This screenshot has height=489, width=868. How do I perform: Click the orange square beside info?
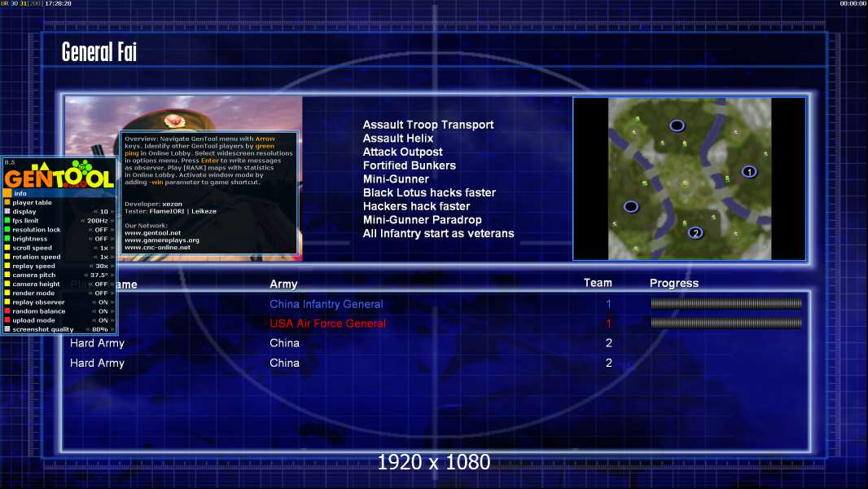[7, 193]
